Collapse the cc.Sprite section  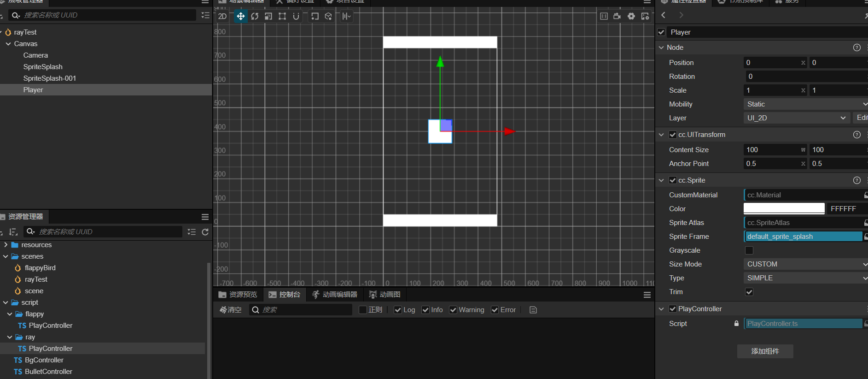[x=661, y=180]
